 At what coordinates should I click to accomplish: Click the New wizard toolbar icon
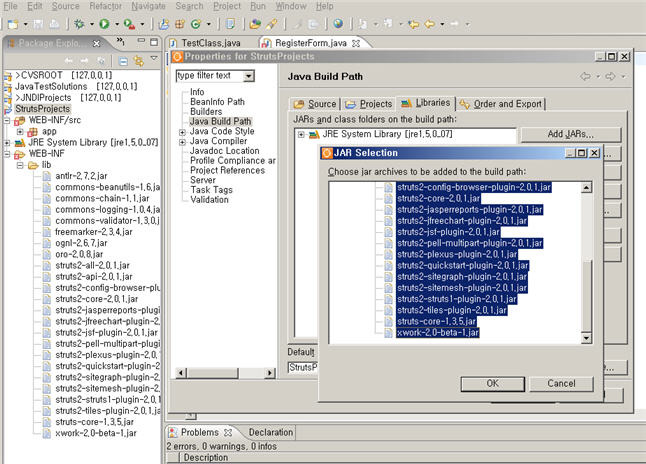pyautogui.click(x=13, y=24)
